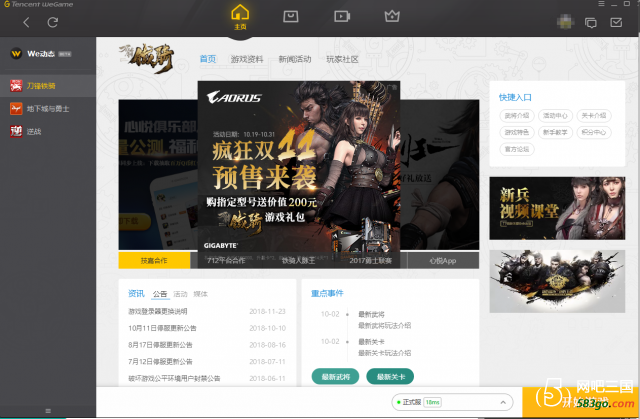The width and height of the screenshot is (640, 419).
Task: Open the warriors league banner thumbnail
Action: [x=557, y=282]
